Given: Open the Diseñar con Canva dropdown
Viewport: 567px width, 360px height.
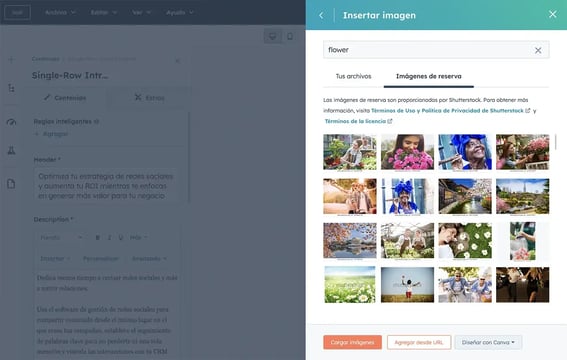Looking at the screenshot, I should [488, 342].
